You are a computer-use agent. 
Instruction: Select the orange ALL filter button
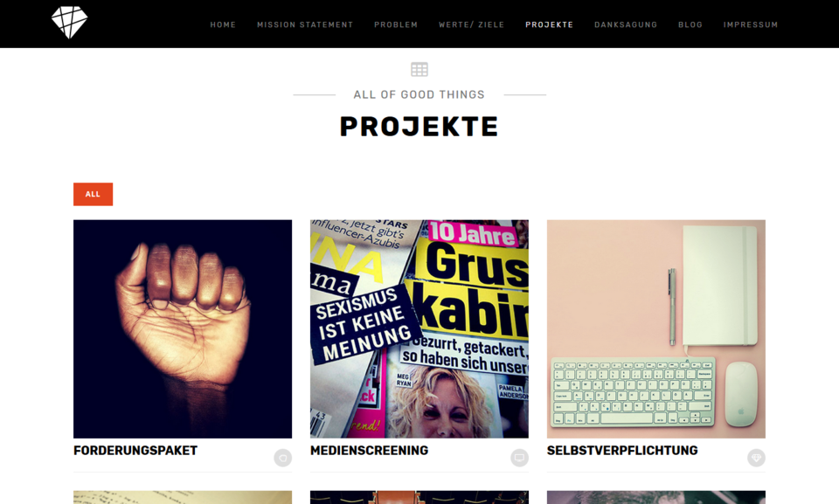point(94,194)
